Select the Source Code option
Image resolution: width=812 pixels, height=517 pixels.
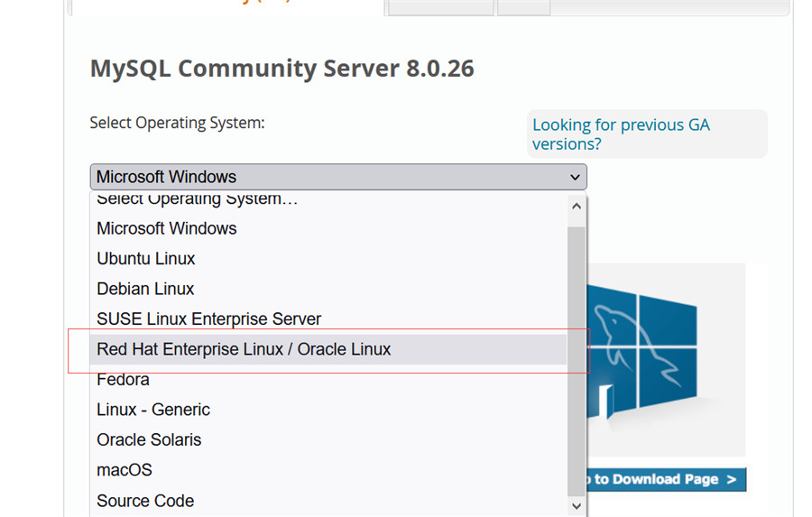pyautogui.click(x=145, y=501)
